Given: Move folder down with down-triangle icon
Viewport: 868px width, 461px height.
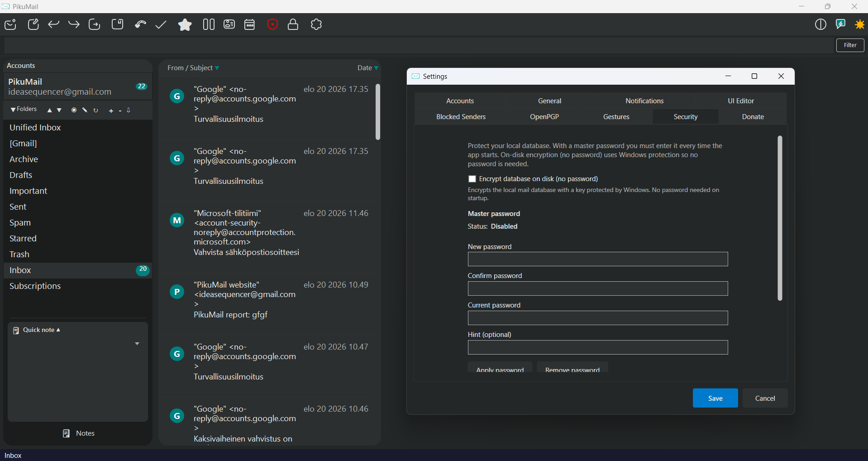Looking at the screenshot, I should pos(59,110).
